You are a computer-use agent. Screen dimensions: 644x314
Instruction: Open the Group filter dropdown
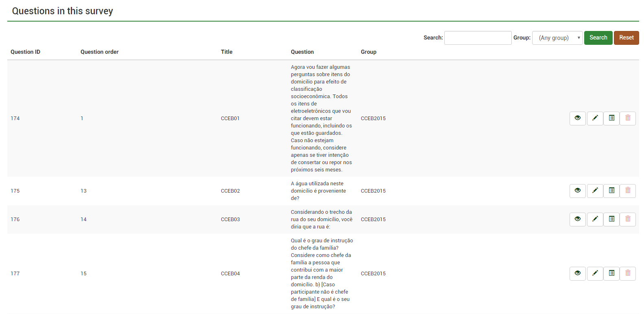click(x=557, y=38)
